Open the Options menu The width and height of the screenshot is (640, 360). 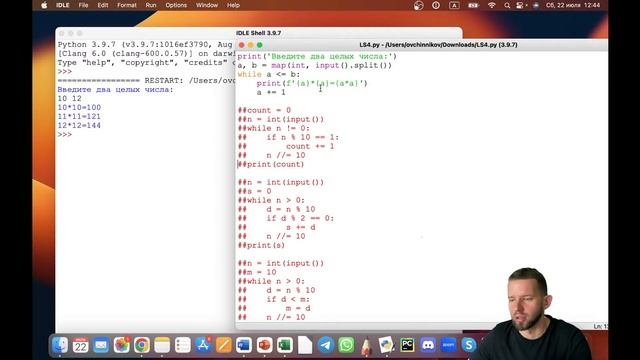pyautogui.click(x=176, y=5)
